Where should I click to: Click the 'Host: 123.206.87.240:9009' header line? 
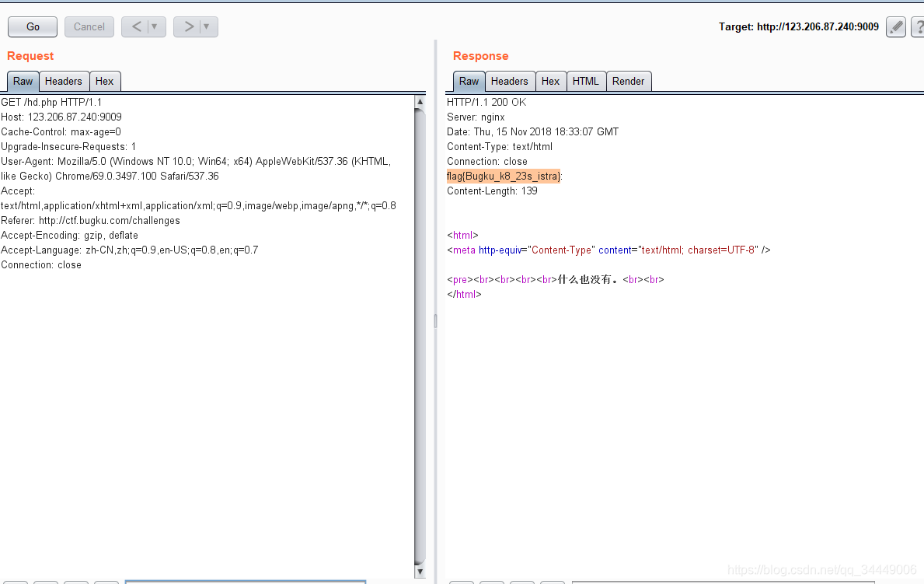61,117
